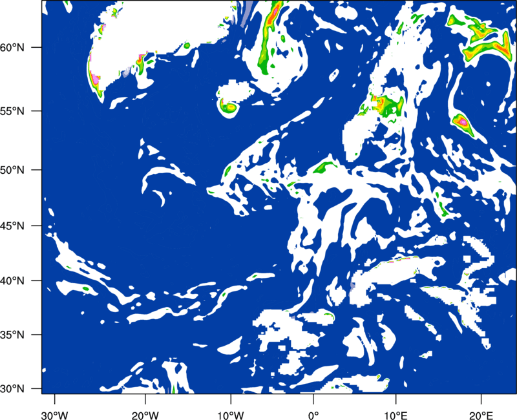
Task: Click the 20°W longitude label
Action: (x=145, y=415)
